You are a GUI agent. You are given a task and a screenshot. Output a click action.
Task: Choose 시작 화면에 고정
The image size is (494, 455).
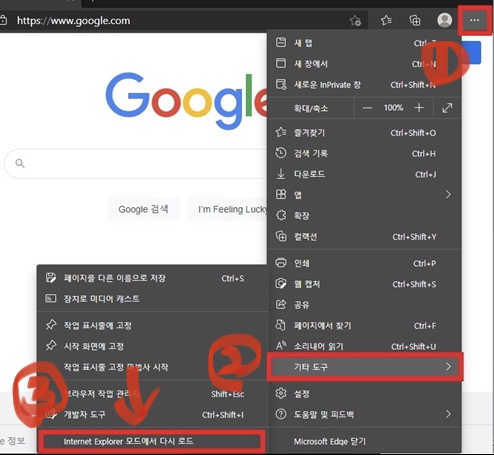[152, 346]
